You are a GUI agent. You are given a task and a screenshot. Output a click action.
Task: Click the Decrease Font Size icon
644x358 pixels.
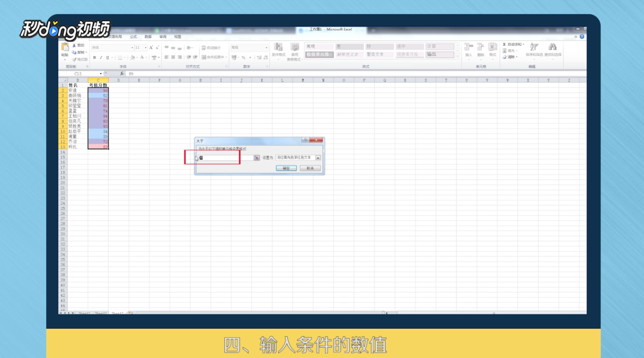(157, 47)
